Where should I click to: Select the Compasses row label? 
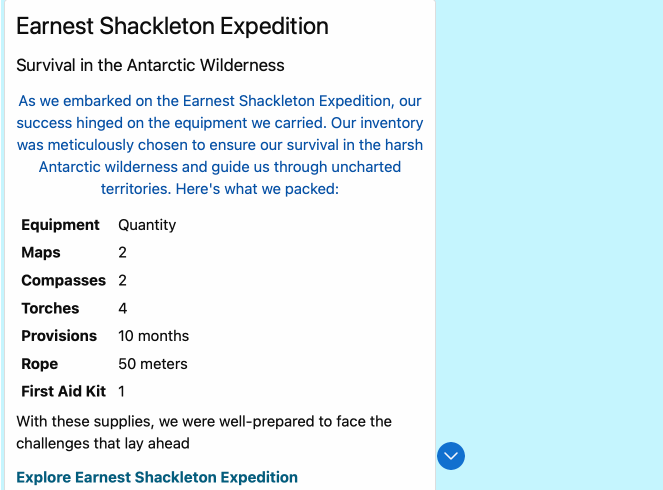(63, 280)
